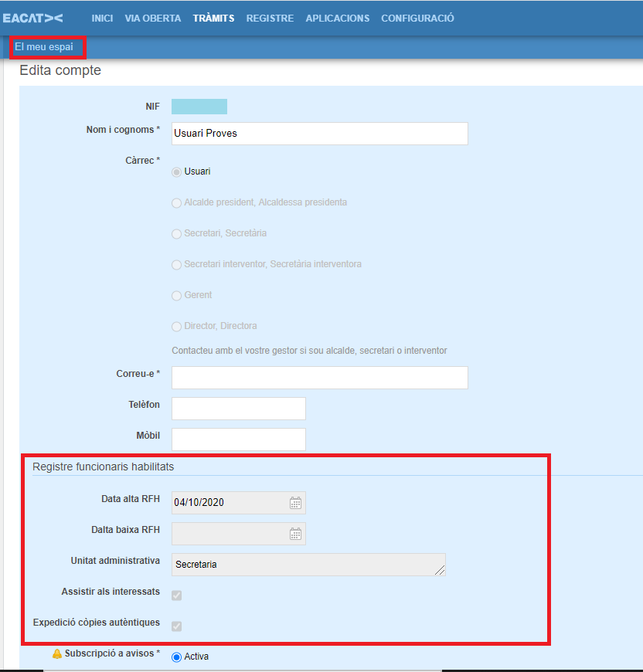The height and width of the screenshot is (672, 643).
Task: Open the CONFIGURACIÓ menu
Action: pyautogui.click(x=417, y=18)
